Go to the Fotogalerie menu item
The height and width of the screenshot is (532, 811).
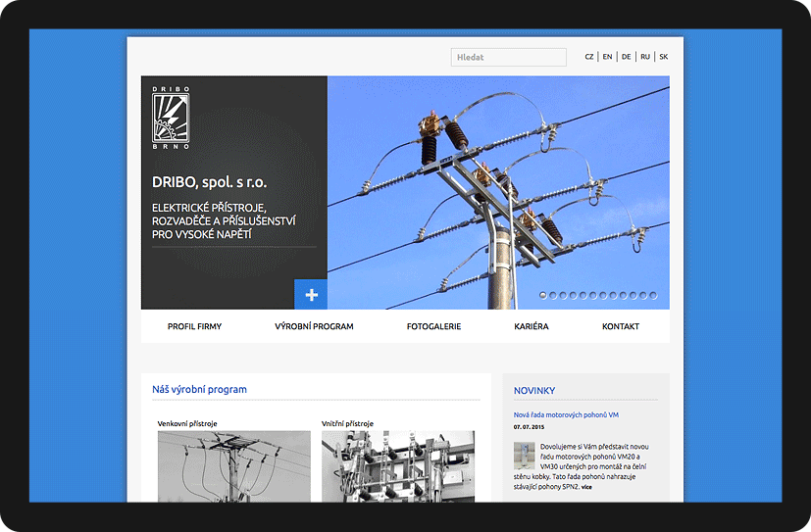coord(433,326)
